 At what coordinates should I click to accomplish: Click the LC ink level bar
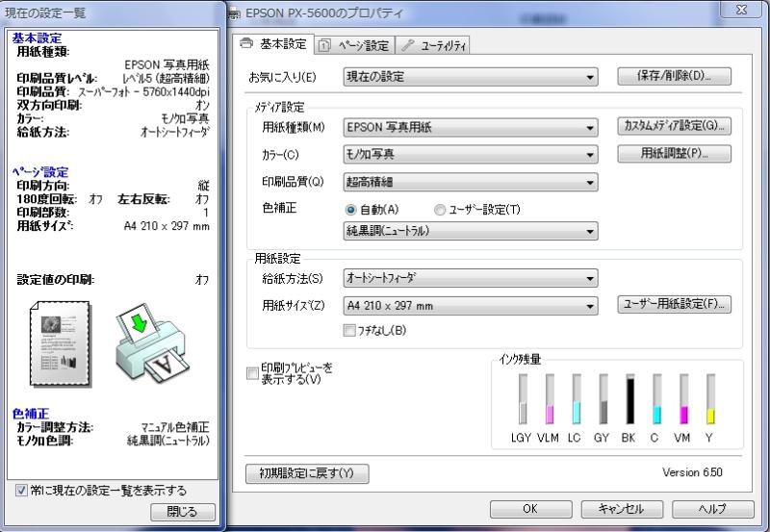[577, 399]
